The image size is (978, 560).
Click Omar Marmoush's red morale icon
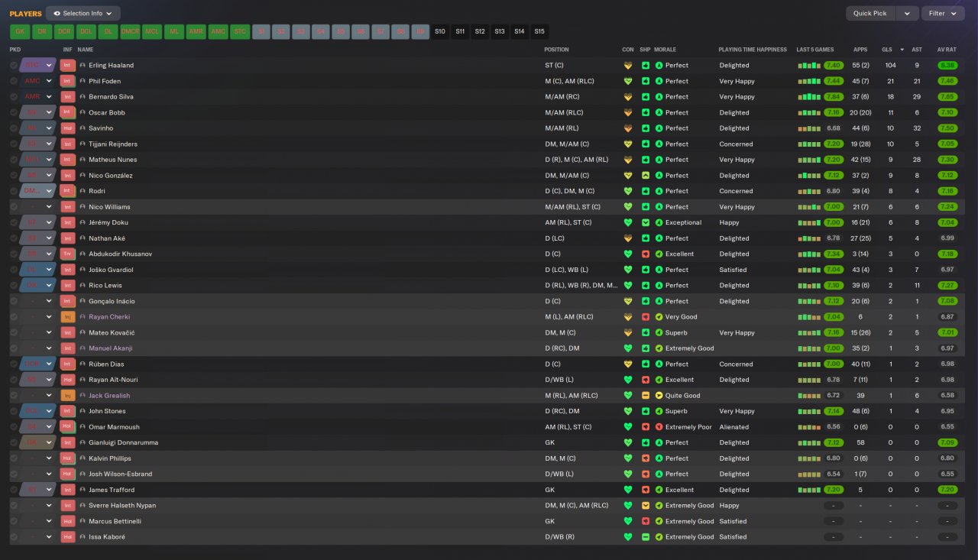click(x=659, y=427)
